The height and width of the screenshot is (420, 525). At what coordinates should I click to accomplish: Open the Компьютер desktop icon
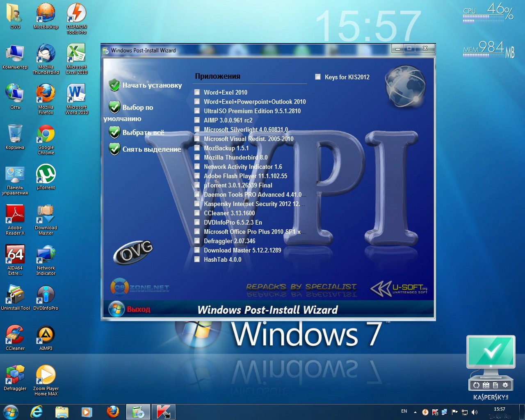(x=15, y=57)
